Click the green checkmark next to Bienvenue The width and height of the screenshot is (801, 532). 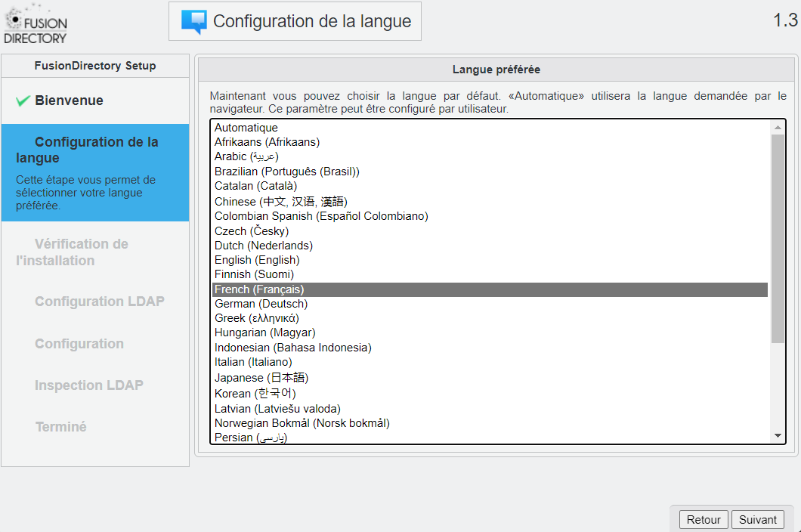point(23,101)
